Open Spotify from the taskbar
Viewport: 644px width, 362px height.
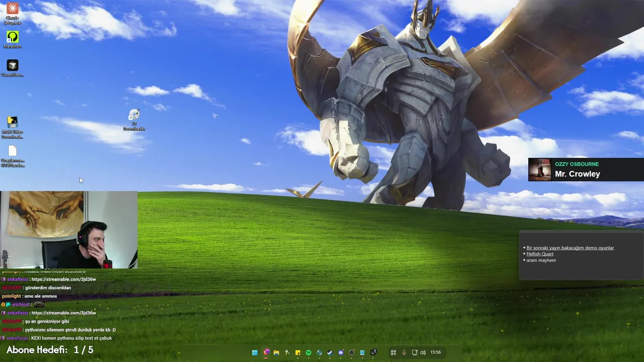(x=308, y=352)
